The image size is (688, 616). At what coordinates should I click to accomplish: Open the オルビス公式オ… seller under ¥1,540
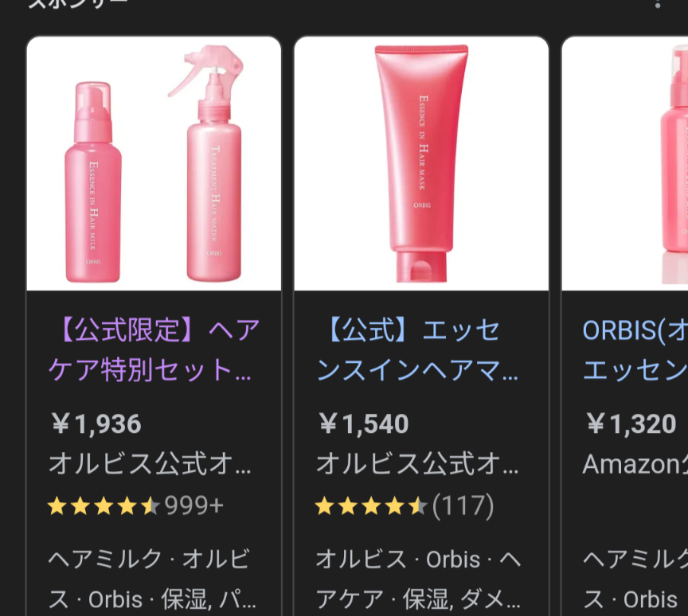pos(417,464)
